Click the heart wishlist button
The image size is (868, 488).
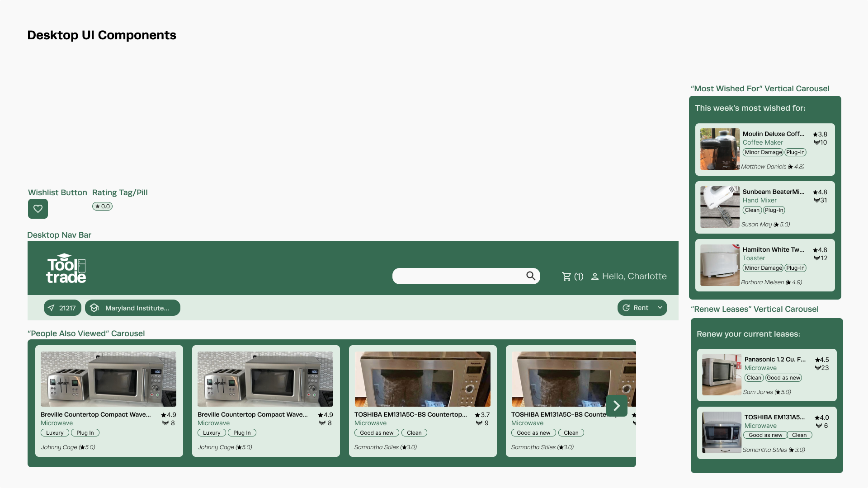38,209
